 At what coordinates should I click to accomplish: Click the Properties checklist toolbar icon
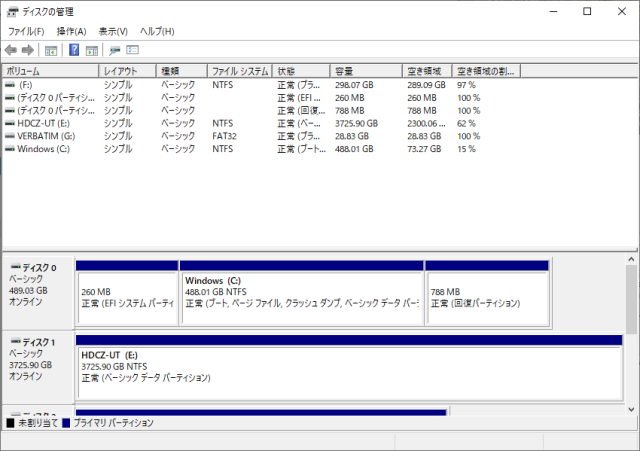click(132, 50)
